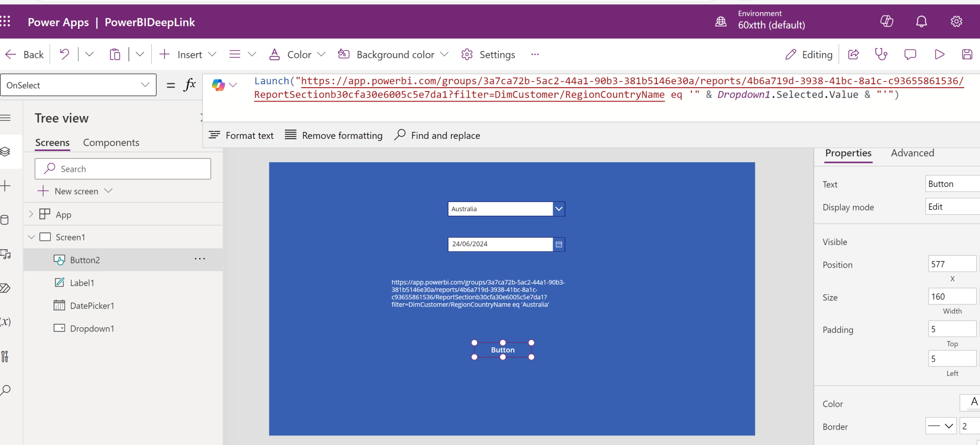Click the Format text button

(x=241, y=136)
